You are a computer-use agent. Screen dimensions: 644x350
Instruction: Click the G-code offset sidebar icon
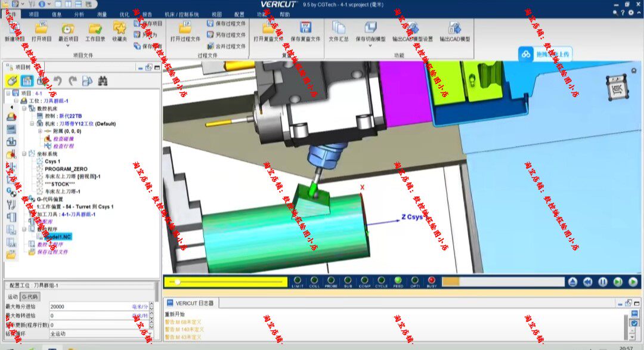pos(11,191)
